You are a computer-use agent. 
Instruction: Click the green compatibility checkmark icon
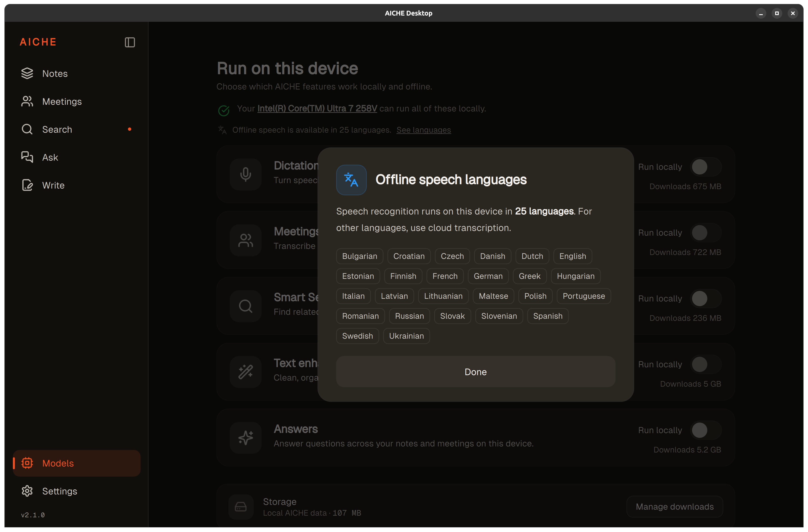tap(224, 110)
